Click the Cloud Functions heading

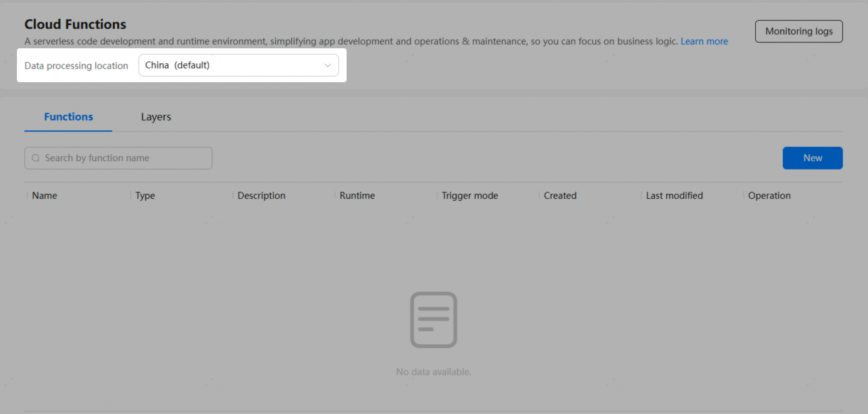click(x=75, y=24)
